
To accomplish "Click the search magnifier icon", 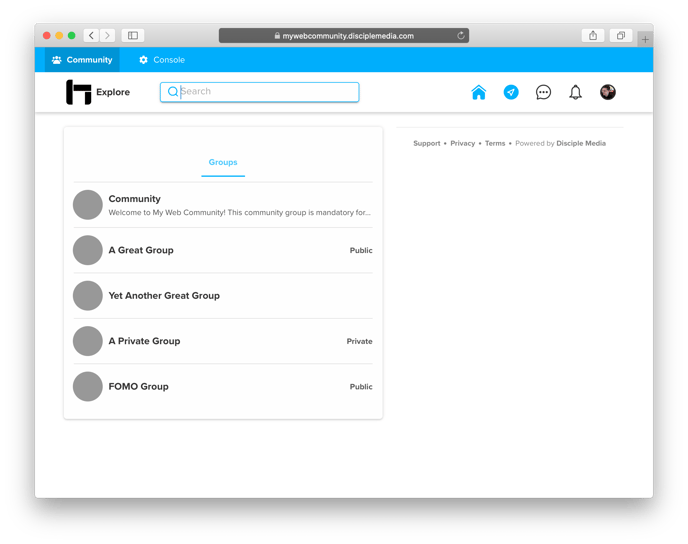I will pyautogui.click(x=173, y=91).
